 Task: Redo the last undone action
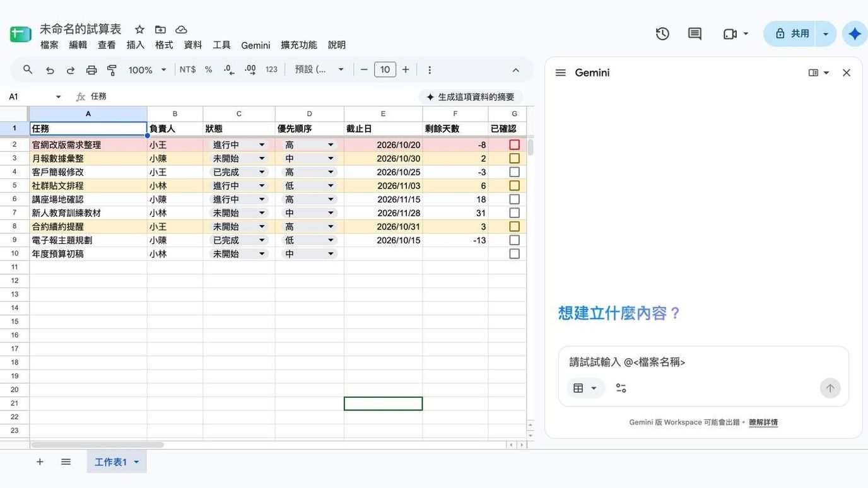71,70
